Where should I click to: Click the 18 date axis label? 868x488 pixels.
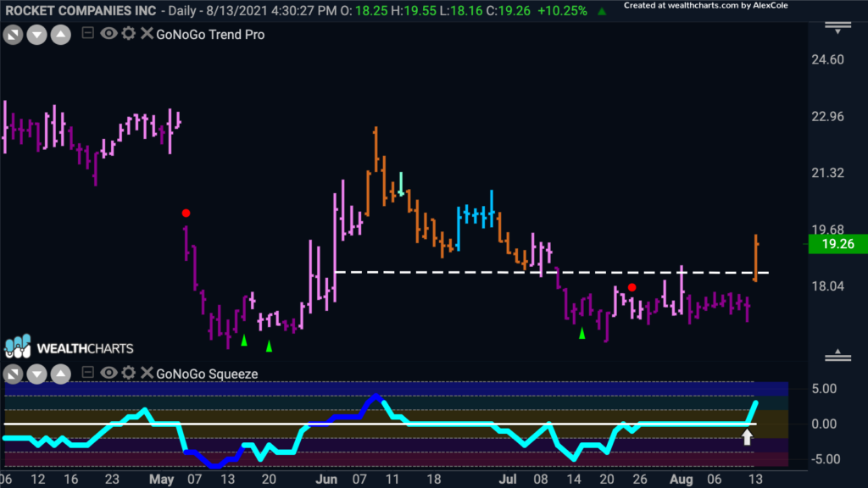point(433,480)
